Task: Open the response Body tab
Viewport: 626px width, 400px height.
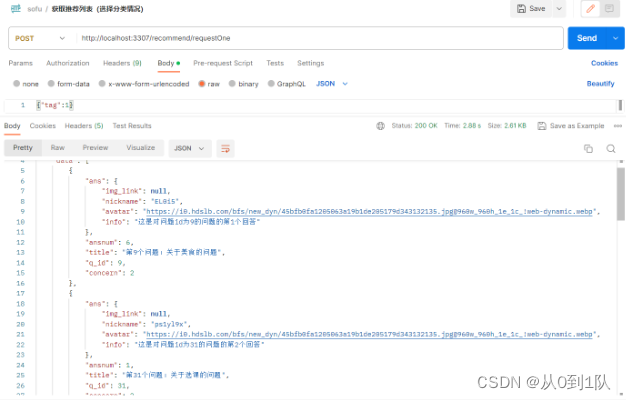Action: click(12, 126)
